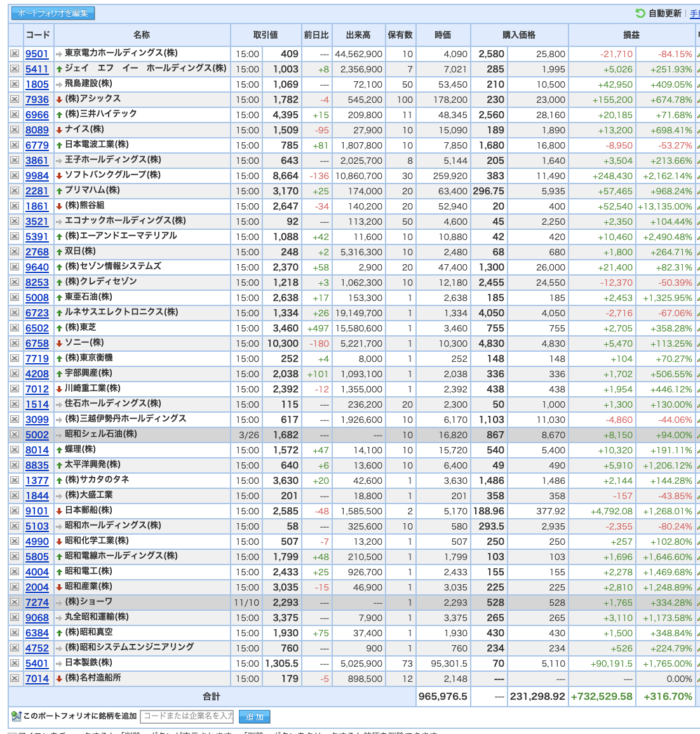Click green up arrow for 三井ハイテック
This screenshot has height=734, width=700.
pyautogui.click(x=59, y=115)
